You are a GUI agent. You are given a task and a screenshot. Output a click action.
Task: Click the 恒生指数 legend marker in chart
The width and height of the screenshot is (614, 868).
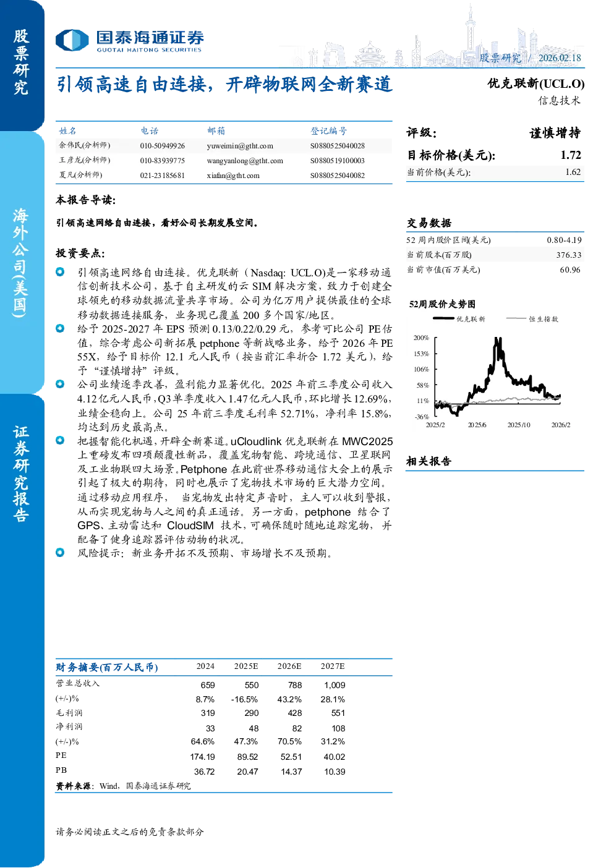[x=516, y=318]
